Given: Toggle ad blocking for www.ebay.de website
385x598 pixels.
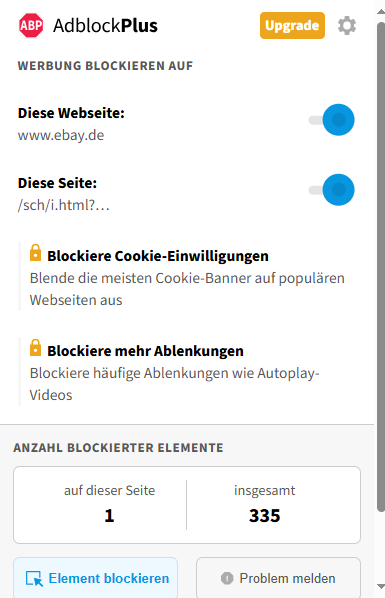Looking at the screenshot, I should [x=332, y=120].
